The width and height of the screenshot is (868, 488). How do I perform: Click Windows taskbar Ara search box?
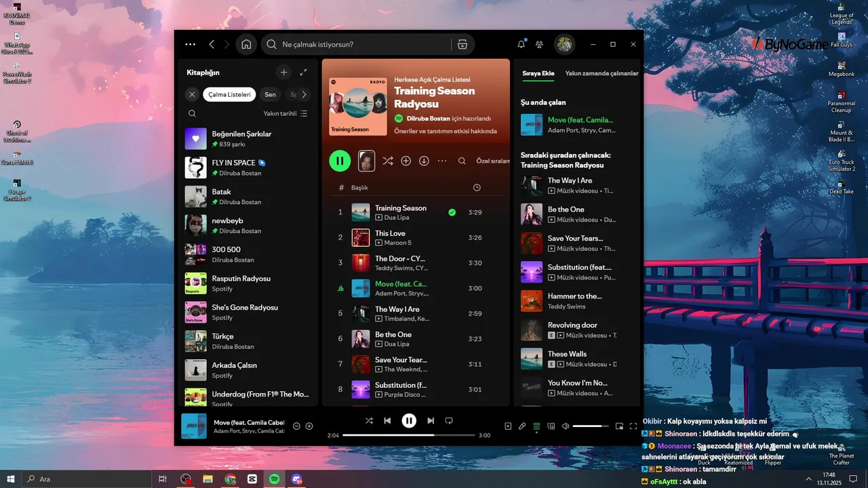[x=87, y=479]
